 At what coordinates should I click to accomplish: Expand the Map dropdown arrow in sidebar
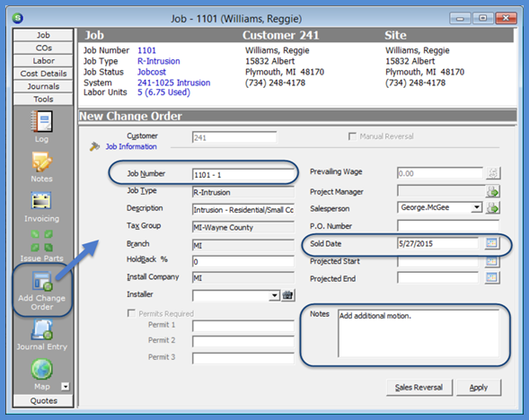[65, 386]
